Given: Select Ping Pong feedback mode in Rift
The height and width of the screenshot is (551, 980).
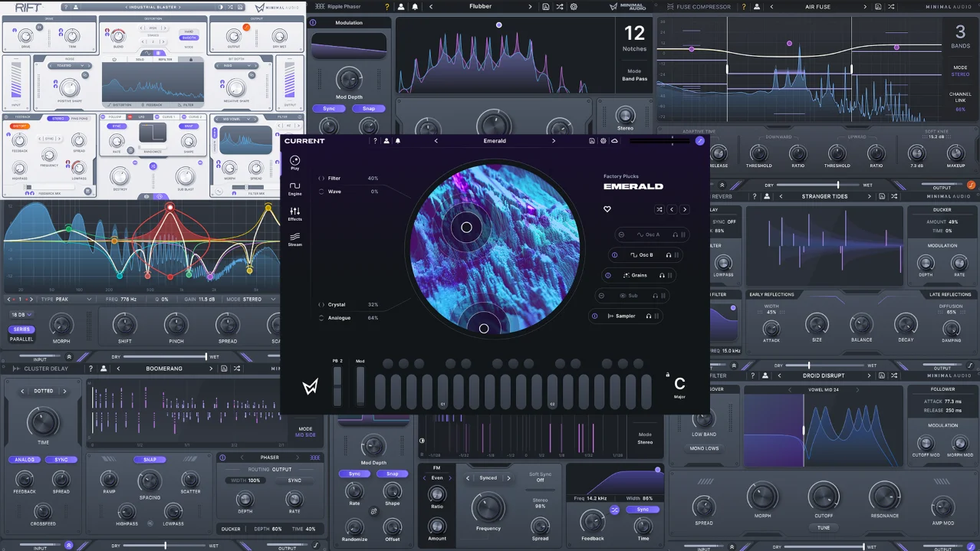Looking at the screenshot, I should click(80, 119).
